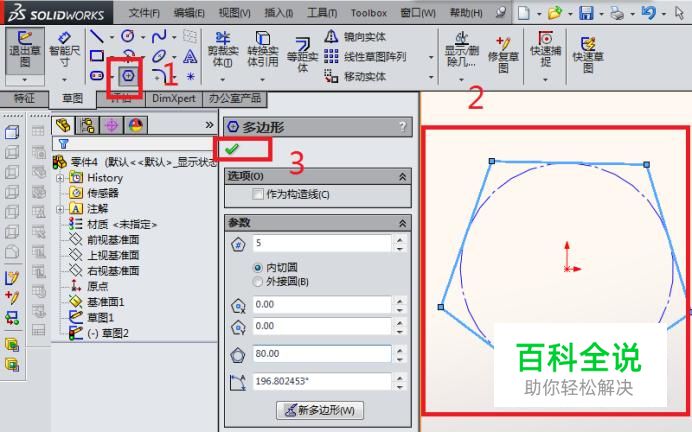This screenshot has width=692, height=432.
Task: Open the FeatureManager design tree tab
Action: (x=63, y=126)
